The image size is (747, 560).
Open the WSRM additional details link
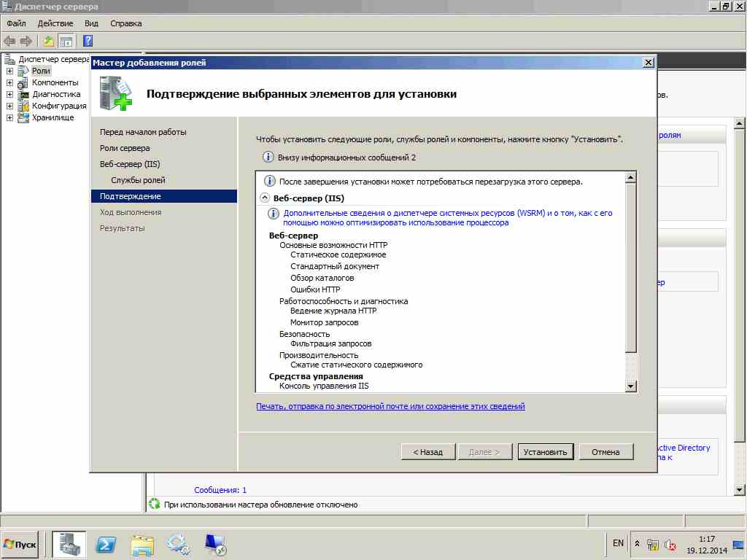click(x=448, y=217)
